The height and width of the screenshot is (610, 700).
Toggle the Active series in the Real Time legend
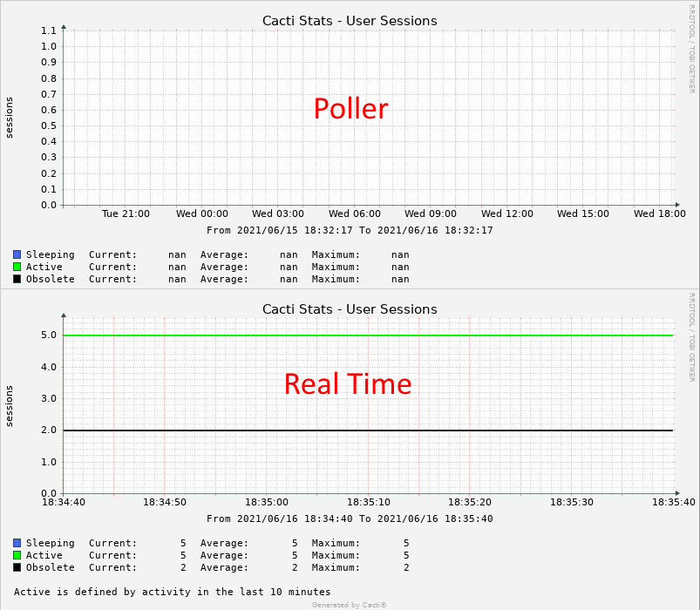pyautogui.click(x=44, y=555)
